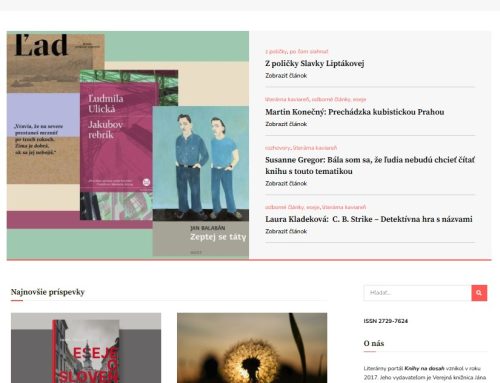
Task: Open Martin Konečný: Prechádzka kubistickou Prahou
Action: [x=355, y=112]
